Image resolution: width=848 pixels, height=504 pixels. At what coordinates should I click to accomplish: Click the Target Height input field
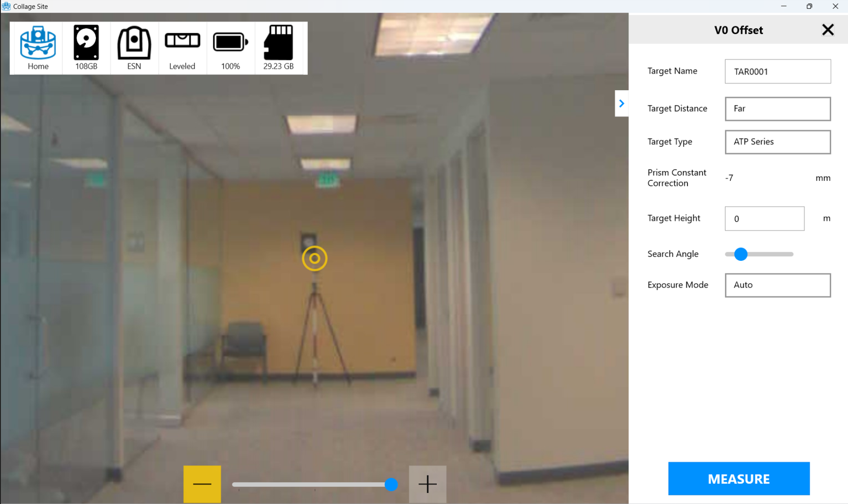pos(764,219)
